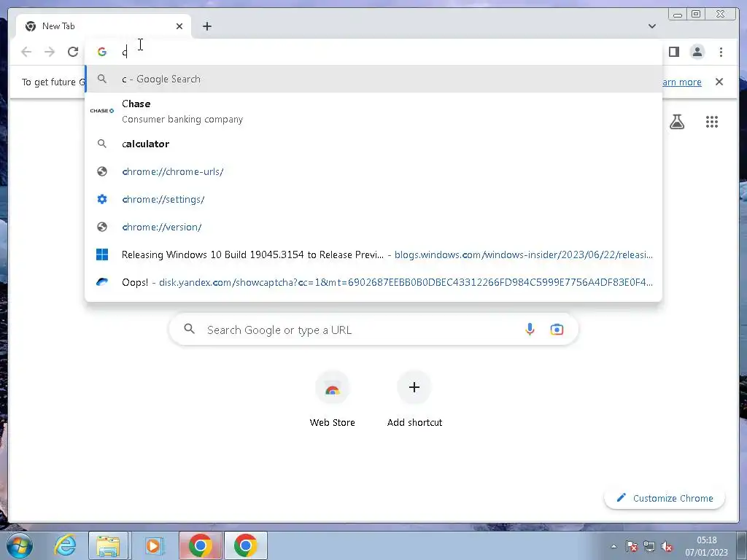The width and height of the screenshot is (747, 560).
Task: Select the Chase banking suggestion
Action: (x=373, y=111)
